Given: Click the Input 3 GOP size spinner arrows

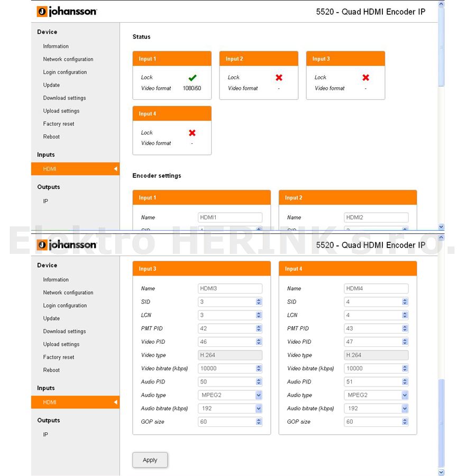Looking at the screenshot, I should [259, 422].
